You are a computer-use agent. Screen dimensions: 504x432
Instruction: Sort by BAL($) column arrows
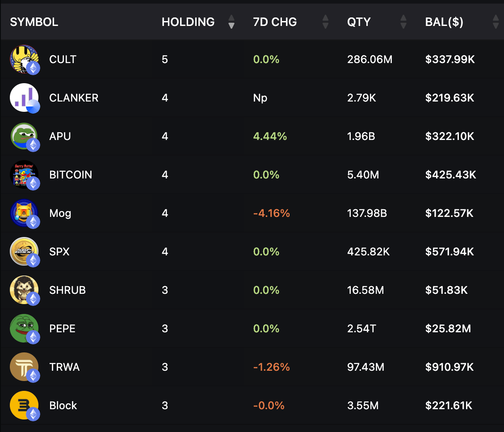point(496,22)
